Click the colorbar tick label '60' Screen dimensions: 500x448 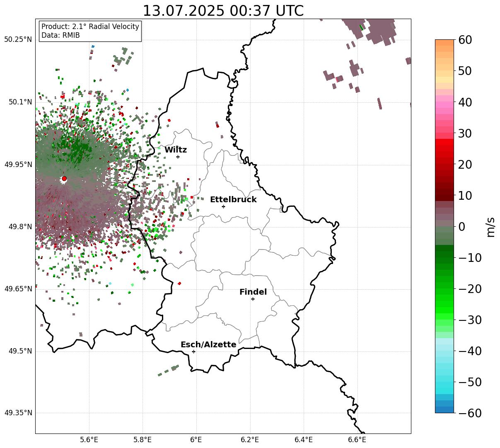[466, 40]
